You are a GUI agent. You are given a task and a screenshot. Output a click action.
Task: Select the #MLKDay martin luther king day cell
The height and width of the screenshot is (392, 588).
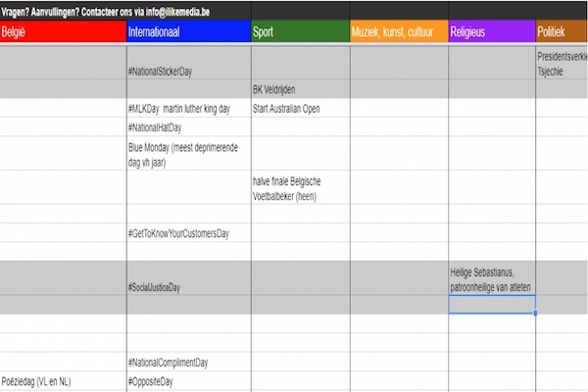[x=189, y=109]
